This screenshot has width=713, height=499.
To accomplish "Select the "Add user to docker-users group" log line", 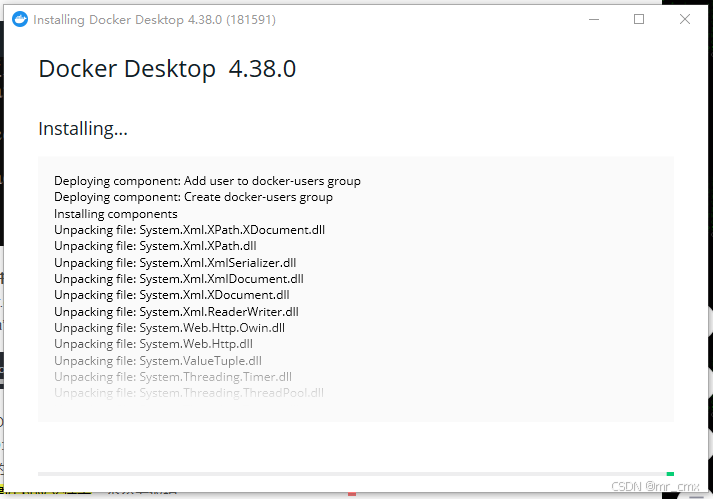I will (207, 181).
